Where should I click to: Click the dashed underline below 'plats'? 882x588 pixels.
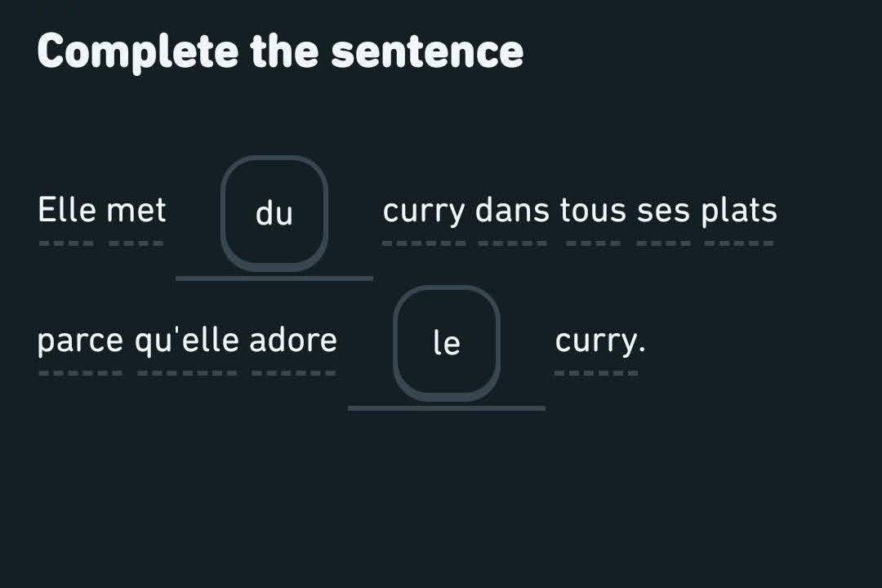[739, 243]
